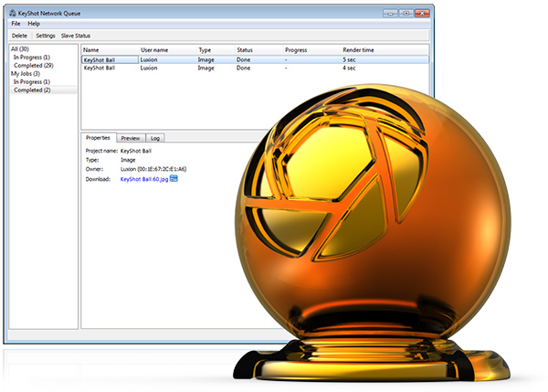Screen dimensions: 548x392
Task: Open the KeyShot Ball.60.jpg download link
Action: (144, 179)
